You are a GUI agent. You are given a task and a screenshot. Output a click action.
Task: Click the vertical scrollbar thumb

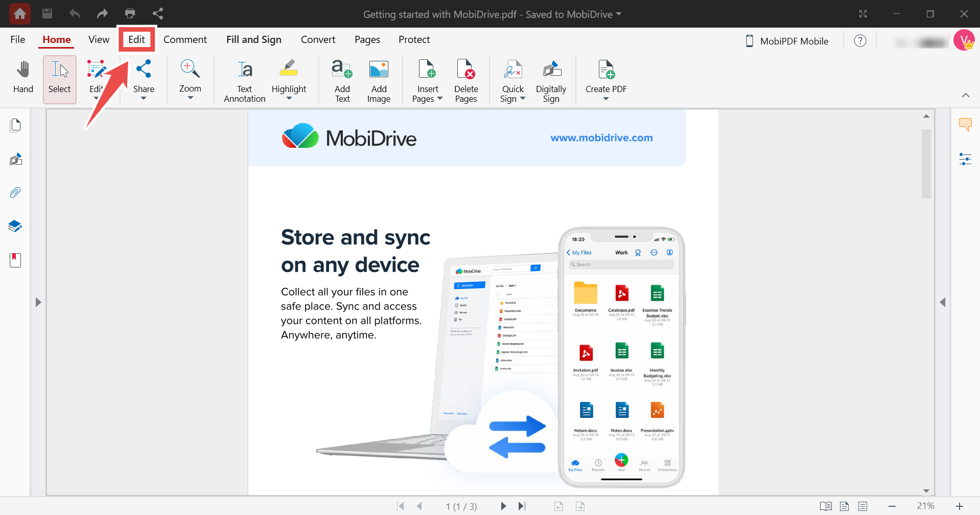click(926, 164)
